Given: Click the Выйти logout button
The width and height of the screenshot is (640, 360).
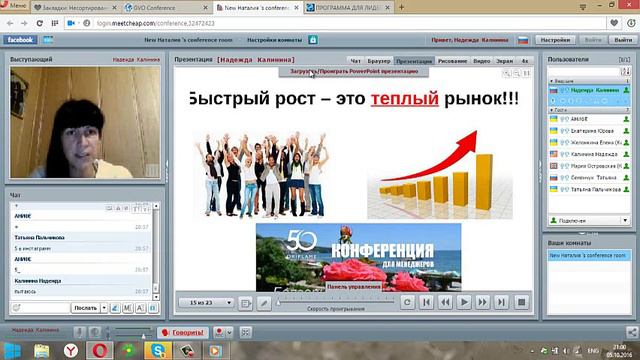Looking at the screenshot, I should [623, 40].
